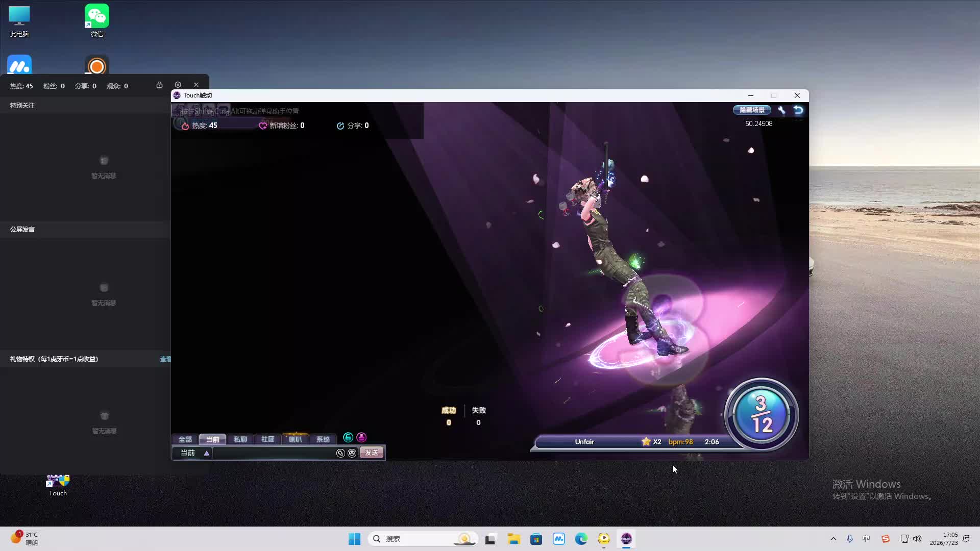Click the 观众: 0 stat in assistant panel

point(117,86)
